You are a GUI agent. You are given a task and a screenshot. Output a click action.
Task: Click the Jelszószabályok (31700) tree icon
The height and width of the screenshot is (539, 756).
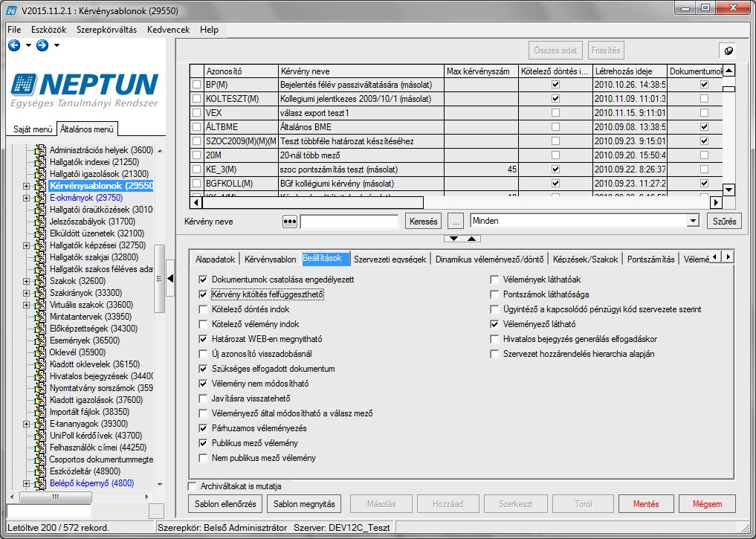[40, 222]
